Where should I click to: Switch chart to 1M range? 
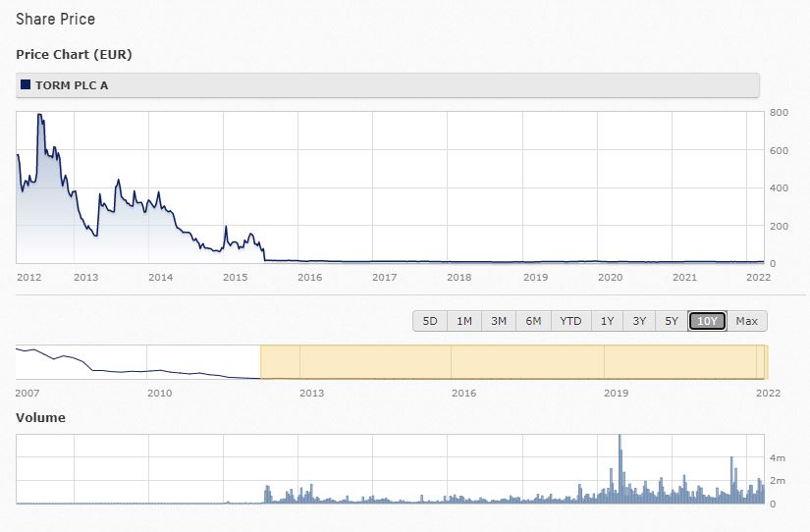(x=464, y=321)
